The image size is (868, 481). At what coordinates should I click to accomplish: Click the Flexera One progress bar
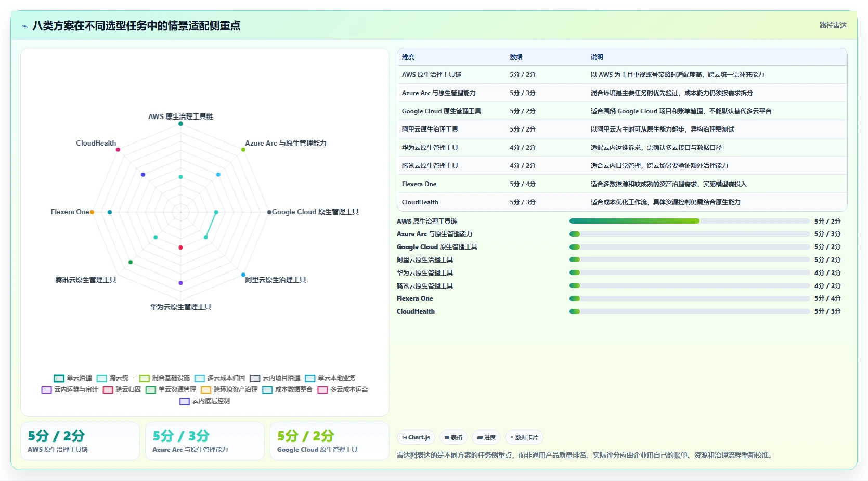click(690, 298)
